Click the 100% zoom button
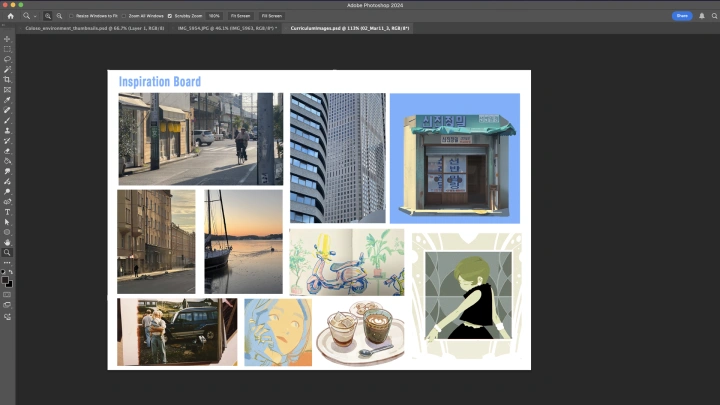The width and height of the screenshot is (720, 405). pyautogui.click(x=214, y=16)
